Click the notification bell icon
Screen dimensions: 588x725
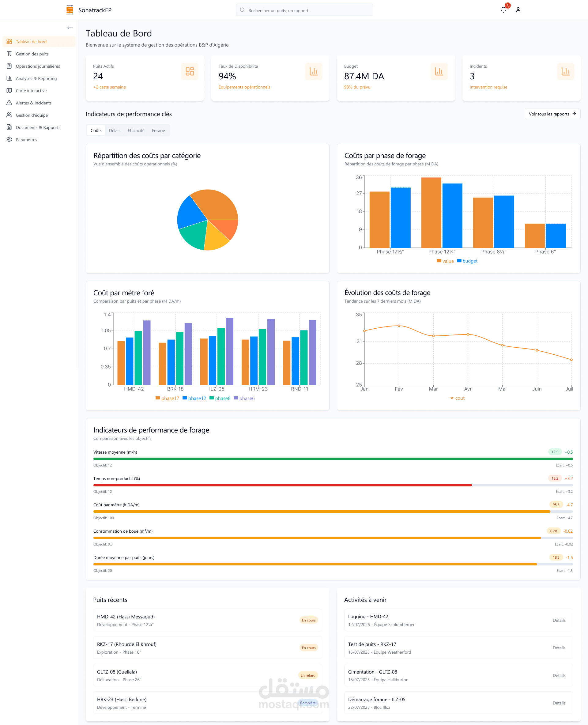[x=503, y=10]
